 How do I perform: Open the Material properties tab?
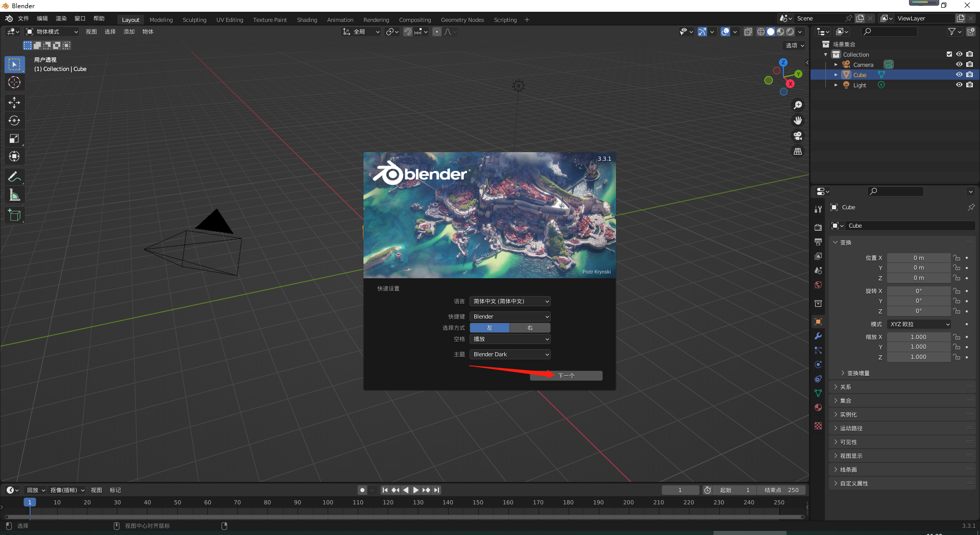(818, 407)
